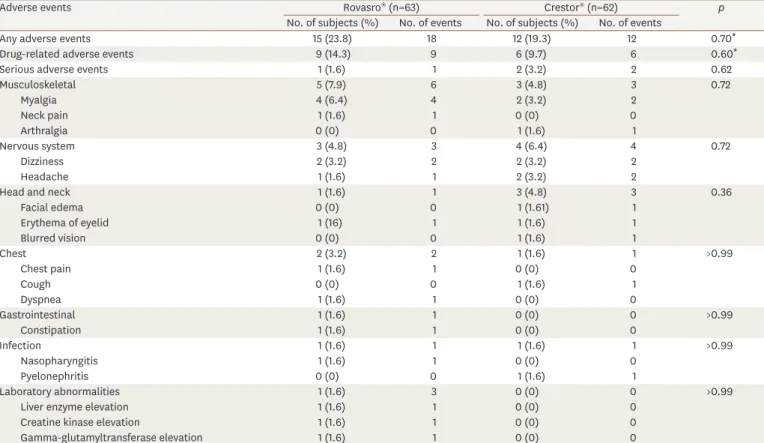This screenshot has width=764, height=443.
Task: Select the '18' events cell in Any adverse events row
Action: (431, 39)
